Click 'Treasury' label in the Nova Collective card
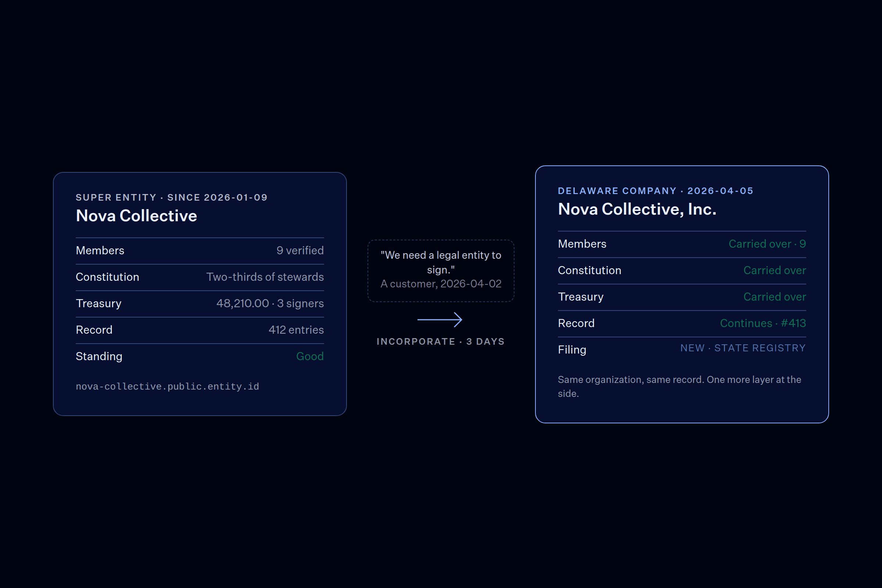882x588 pixels. coord(98,304)
